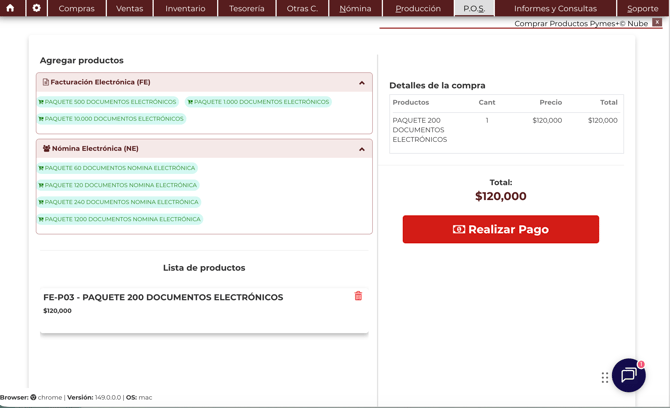Add Paquete 60 Documentos Nomina Electrónica
The image size is (670, 408).
[117, 168]
